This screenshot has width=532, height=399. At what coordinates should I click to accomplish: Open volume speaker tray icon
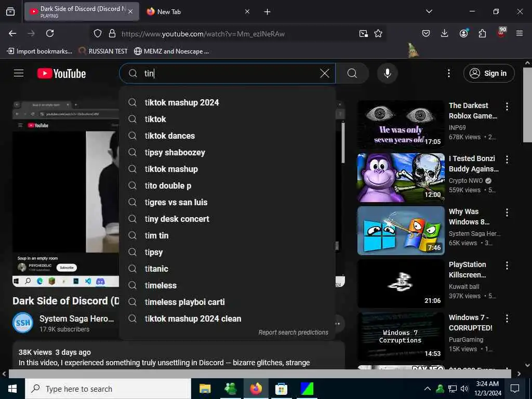(464, 389)
